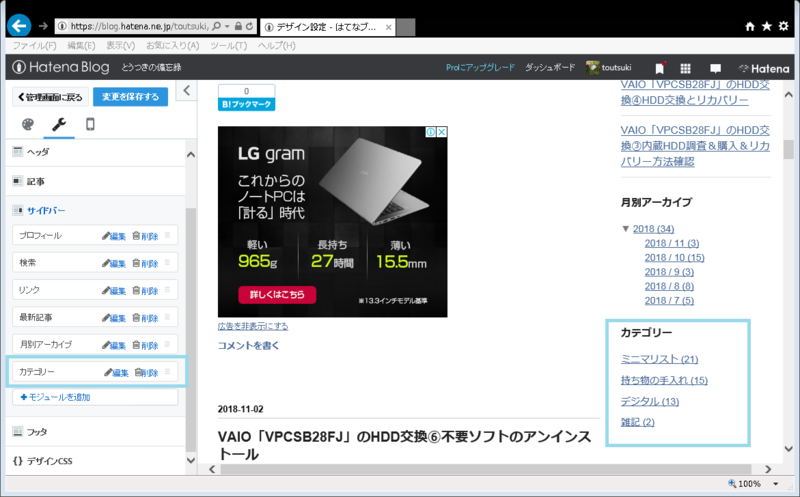Open favorites with the star icon
800x497 pixels.
click(x=767, y=26)
